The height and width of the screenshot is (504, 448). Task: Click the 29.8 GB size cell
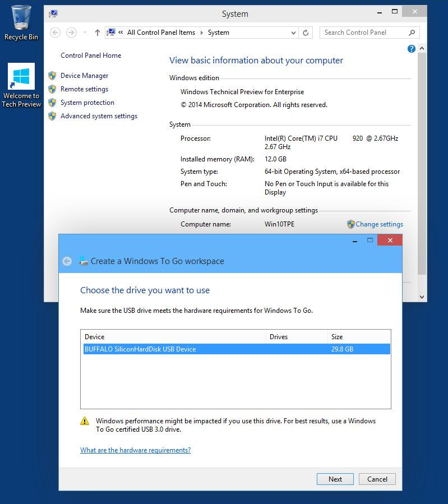342,349
